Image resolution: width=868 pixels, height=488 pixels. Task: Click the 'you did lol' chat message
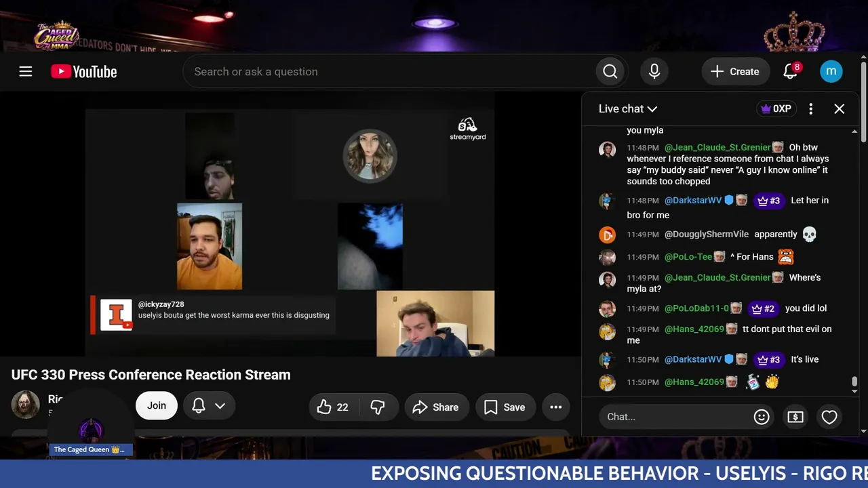click(x=806, y=308)
